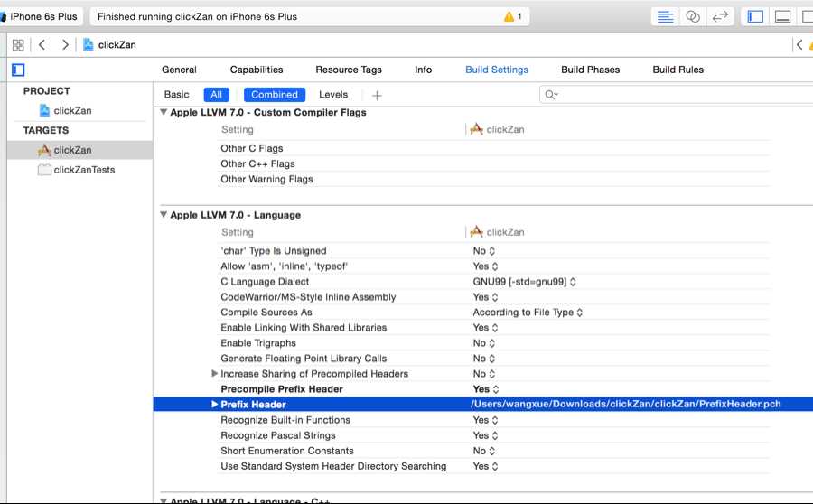Select the Build Settings tab
Viewport: 813px width, 504px height.
(497, 70)
